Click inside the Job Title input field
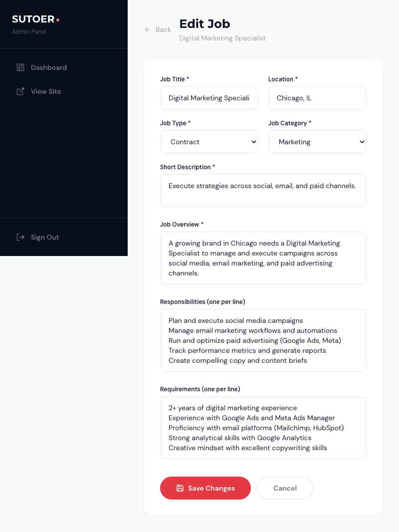 [x=209, y=98]
